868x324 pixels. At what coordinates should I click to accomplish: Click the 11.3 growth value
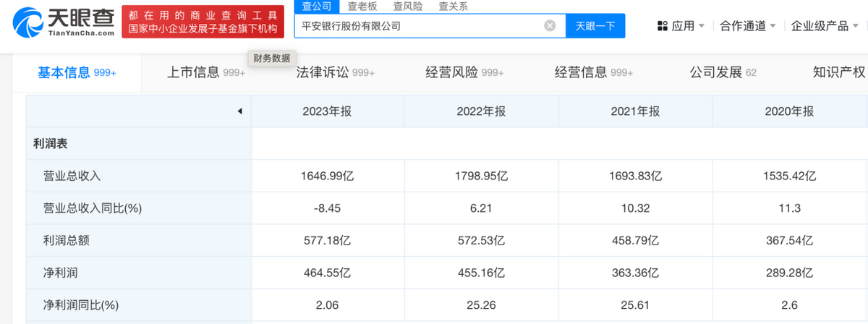[790, 208]
